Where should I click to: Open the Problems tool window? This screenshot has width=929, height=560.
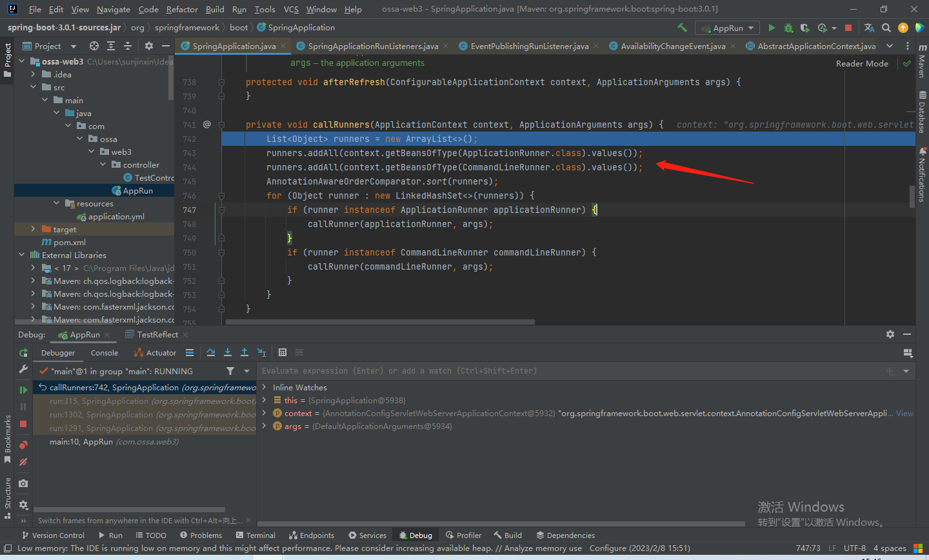(x=201, y=535)
